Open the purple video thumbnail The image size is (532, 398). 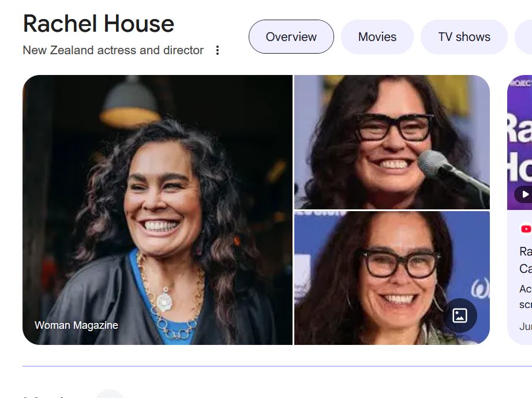tap(520, 142)
